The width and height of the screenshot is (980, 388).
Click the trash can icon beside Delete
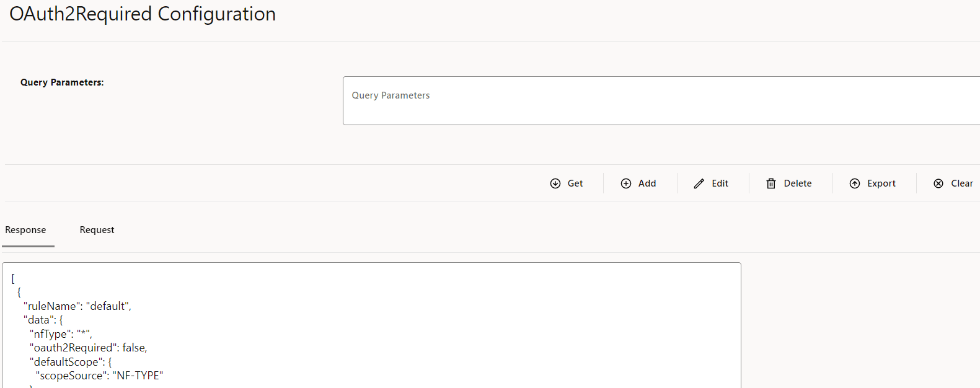(x=771, y=183)
